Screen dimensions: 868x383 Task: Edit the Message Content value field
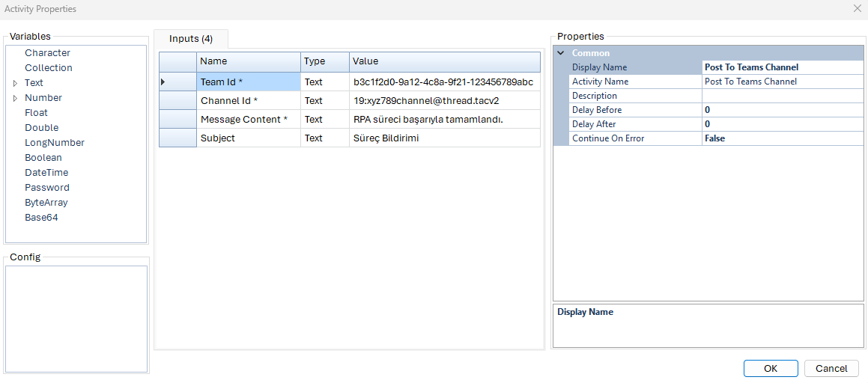tap(443, 120)
